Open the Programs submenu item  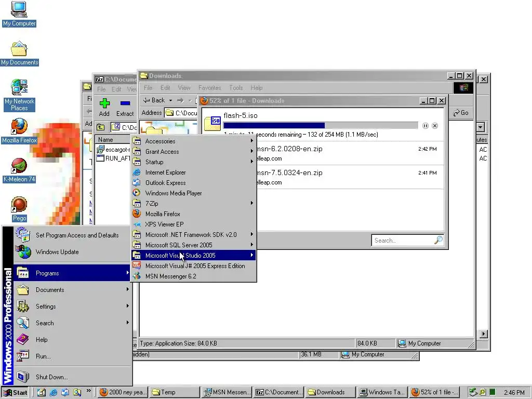pos(72,273)
